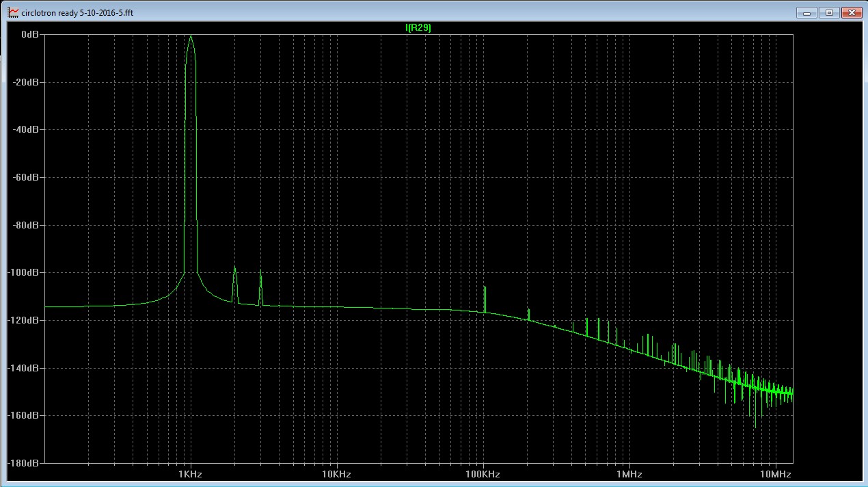The width and height of the screenshot is (868, 487).
Task: Click the 100KHz horizontal axis label
Action: [483, 474]
